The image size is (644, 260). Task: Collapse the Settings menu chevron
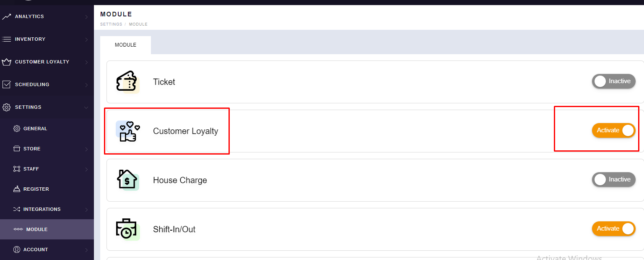(86, 108)
